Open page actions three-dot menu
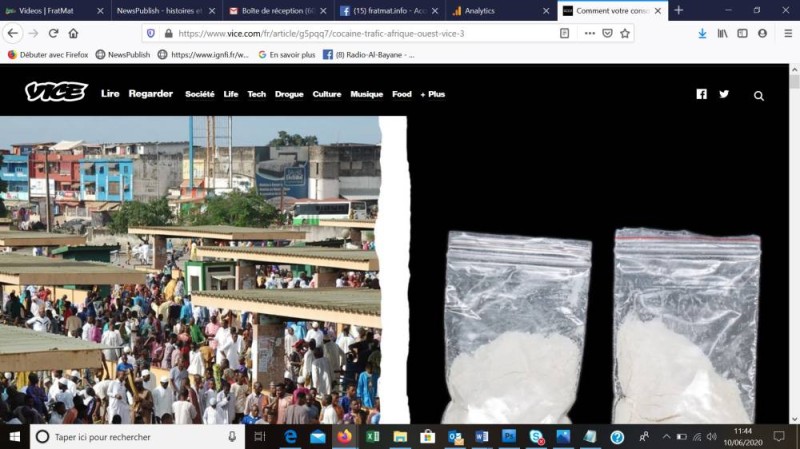This screenshot has height=449, width=800. pyautogui.click(x=590, y=33)
